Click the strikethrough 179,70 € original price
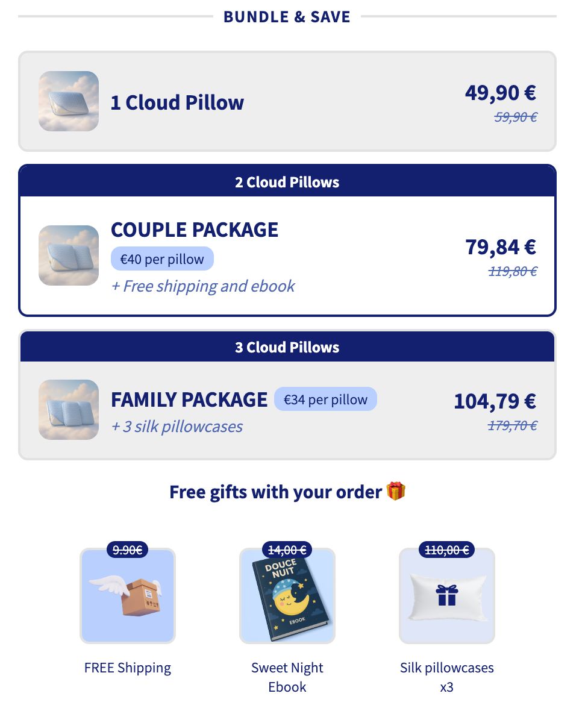The height and width of the screenshot is (711, 588). tap(512, 425)
